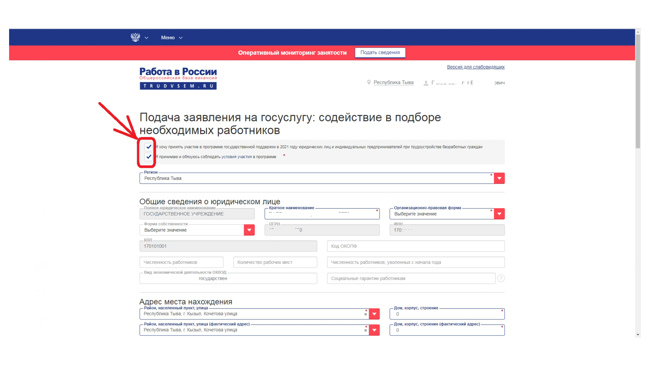Screen dimensions: 650x366
Task: Open the Меню dropdown in the header
Action: [x=172, y=38]
